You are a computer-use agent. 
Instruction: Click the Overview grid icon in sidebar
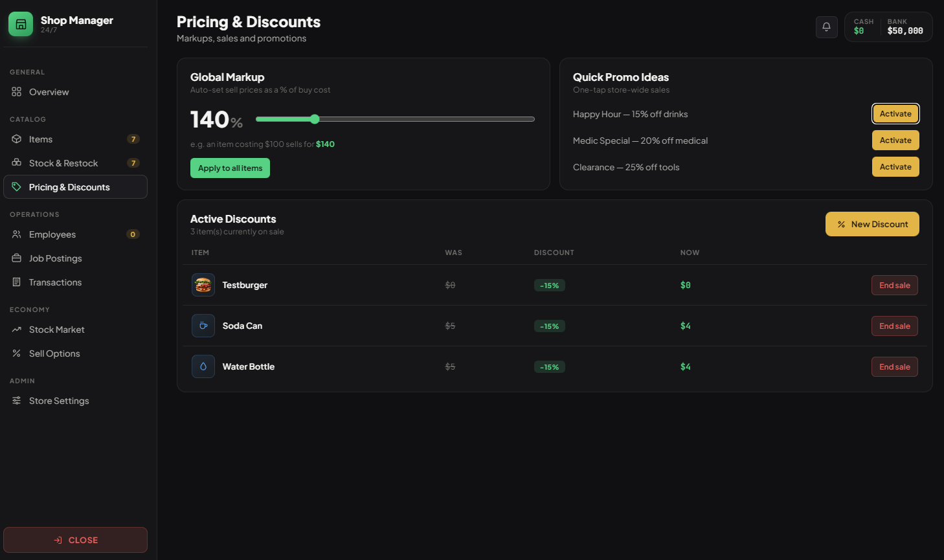click(17, 92)
